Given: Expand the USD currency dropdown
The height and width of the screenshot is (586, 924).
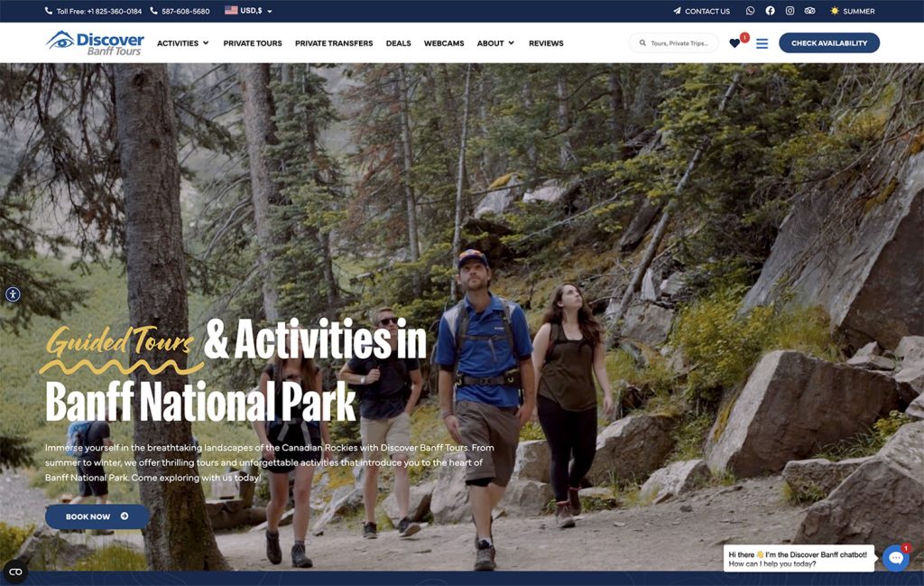Looking at the screenshot, I should (x=249, y=11).
